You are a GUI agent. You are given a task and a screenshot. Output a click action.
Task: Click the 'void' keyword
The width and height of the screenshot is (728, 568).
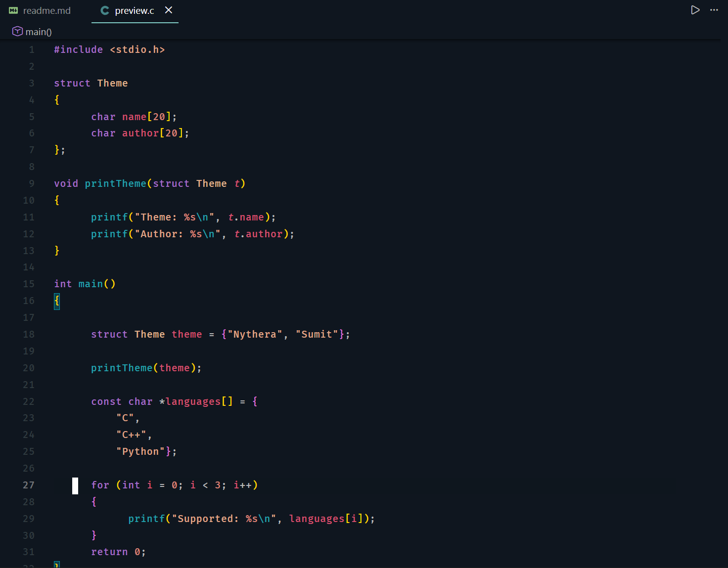pos(66,183)
